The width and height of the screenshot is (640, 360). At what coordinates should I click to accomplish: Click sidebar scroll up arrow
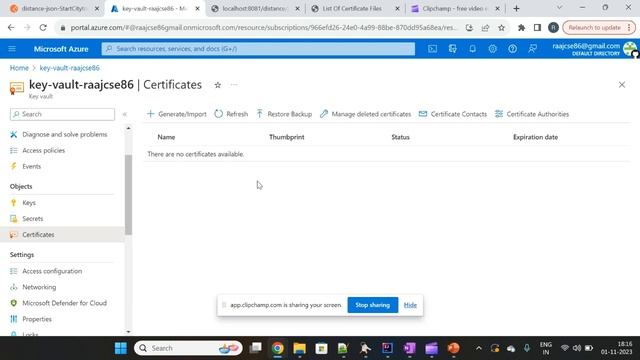tap(129, 129)
